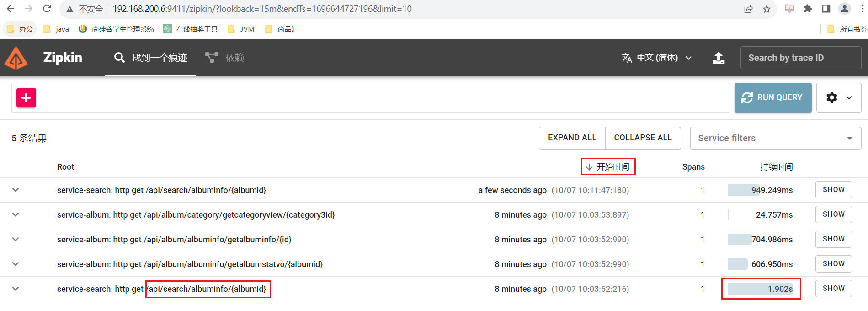868x311 pixels.
Task: Click the Zipkin logo icon
Action: tap(16, 58)
